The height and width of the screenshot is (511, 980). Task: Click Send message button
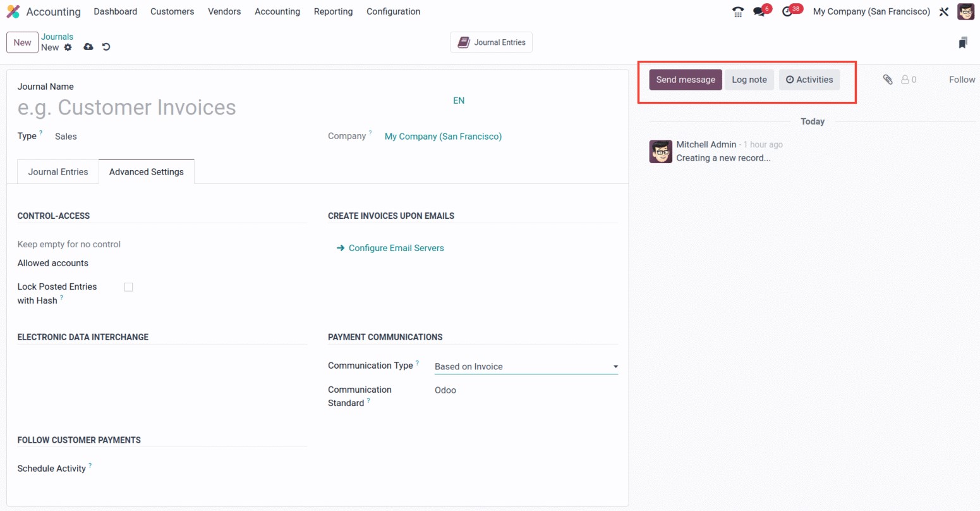point(686,80)
